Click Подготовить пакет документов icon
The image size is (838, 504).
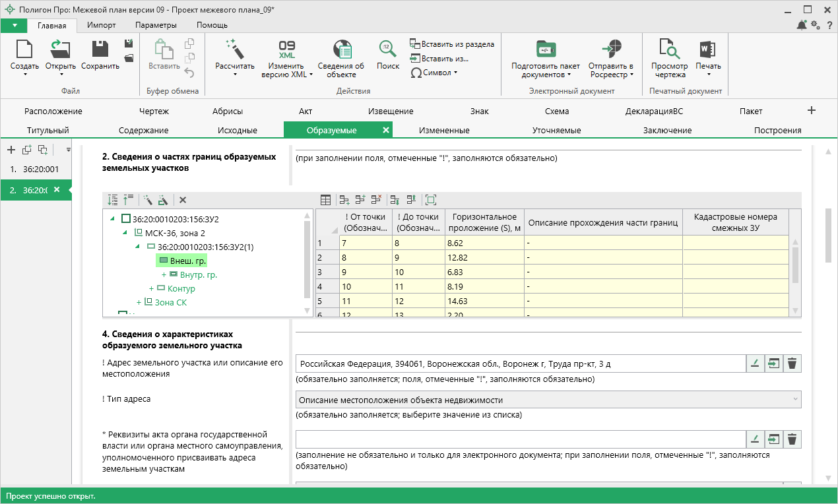tap(546, 49)
